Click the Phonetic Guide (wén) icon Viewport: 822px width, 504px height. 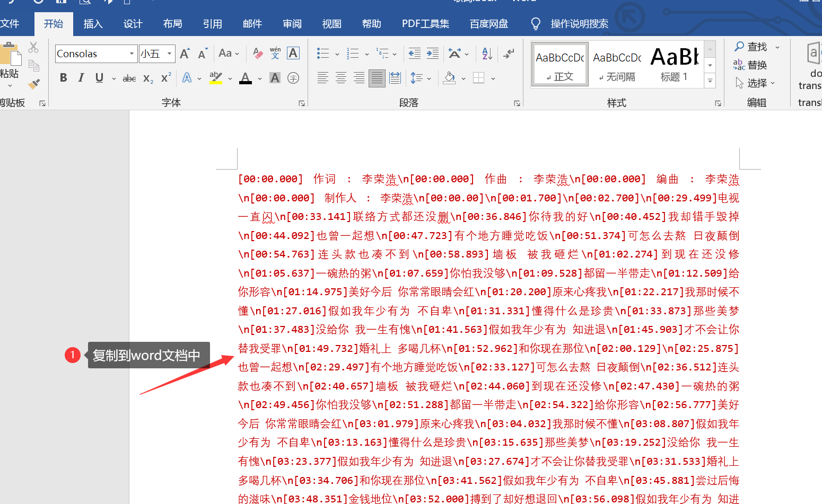(x=275, y=53)
